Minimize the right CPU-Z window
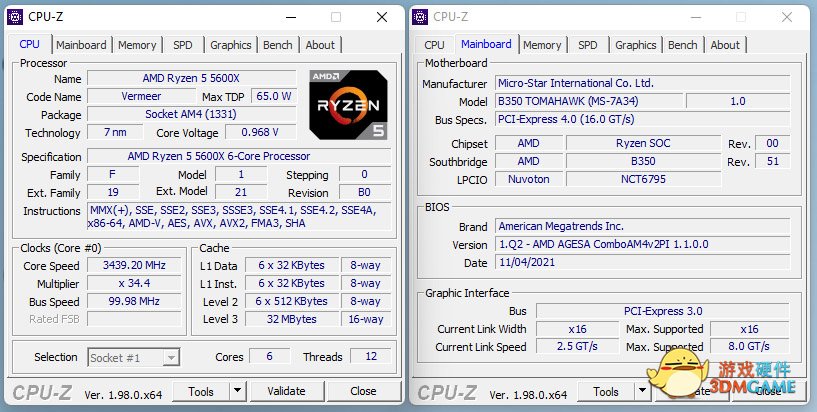 tap(696, 17)
